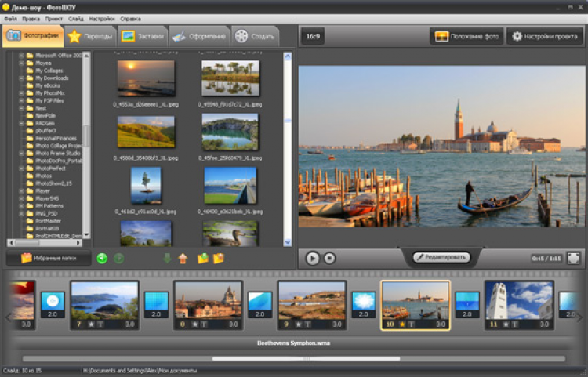Click the rightmost yellow folder toolbar icon
Screen dimensions: 588x377
[219, 258]
